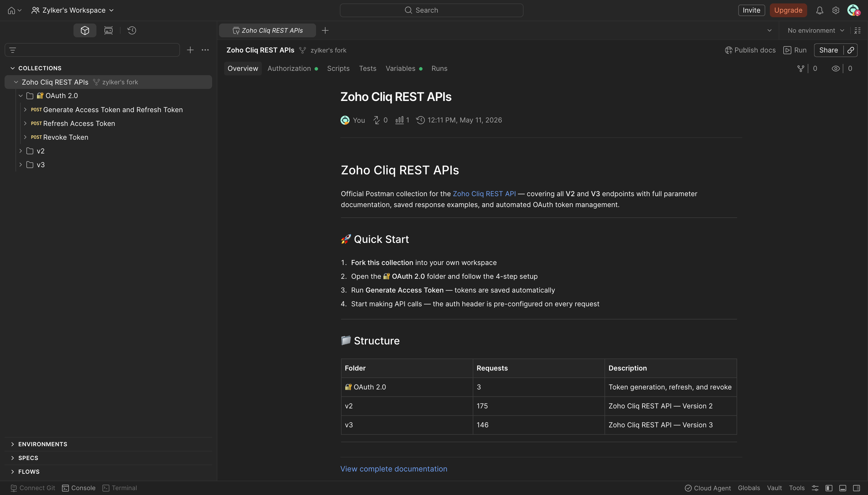Expand Generate Access Token and Refresh Token request
The height and width of the screenshot is (495, 868).
(25, 110)
